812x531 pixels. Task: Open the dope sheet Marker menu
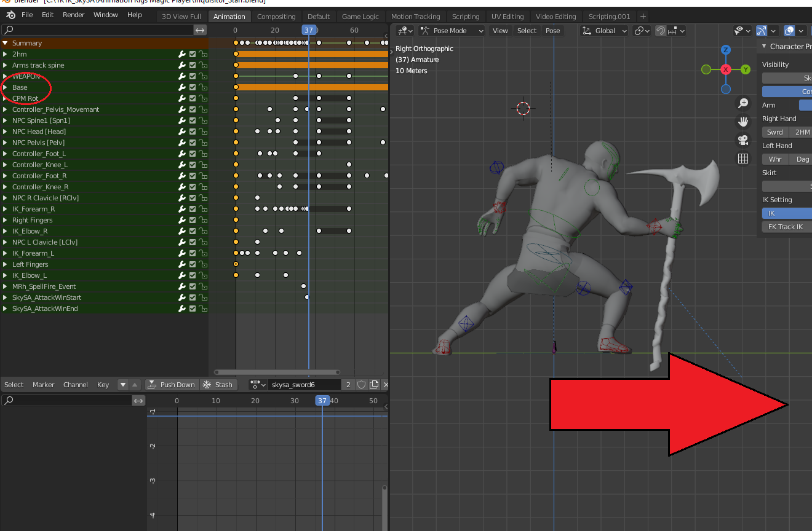coord(43,385)
